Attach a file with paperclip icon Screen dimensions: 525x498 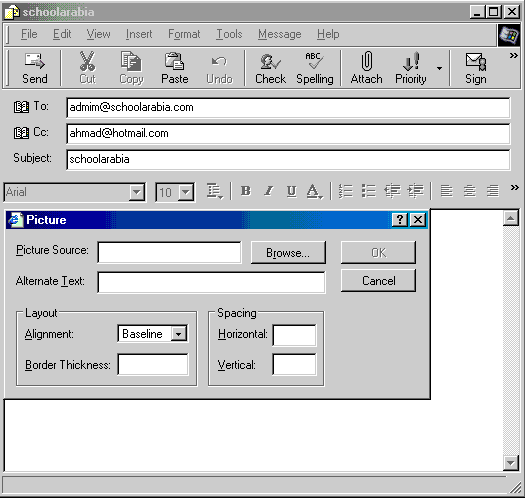pyautogui.click(x=366, y=69)
